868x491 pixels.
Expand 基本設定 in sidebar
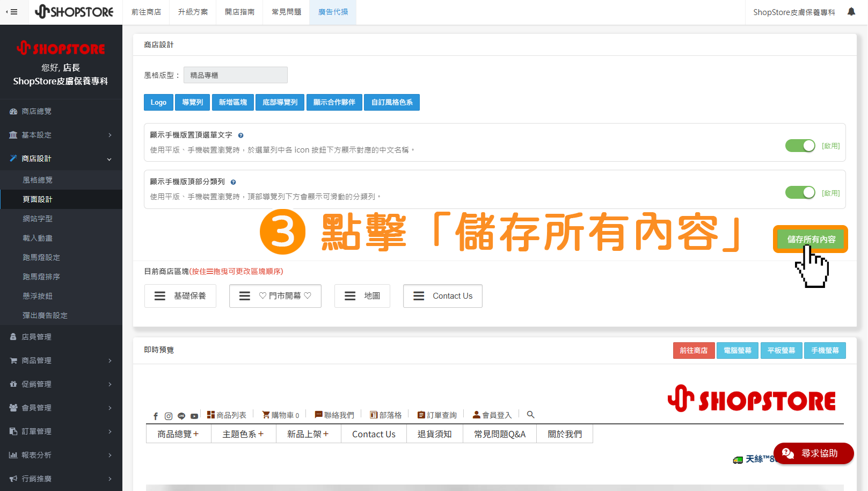click(x=61, y=135)
